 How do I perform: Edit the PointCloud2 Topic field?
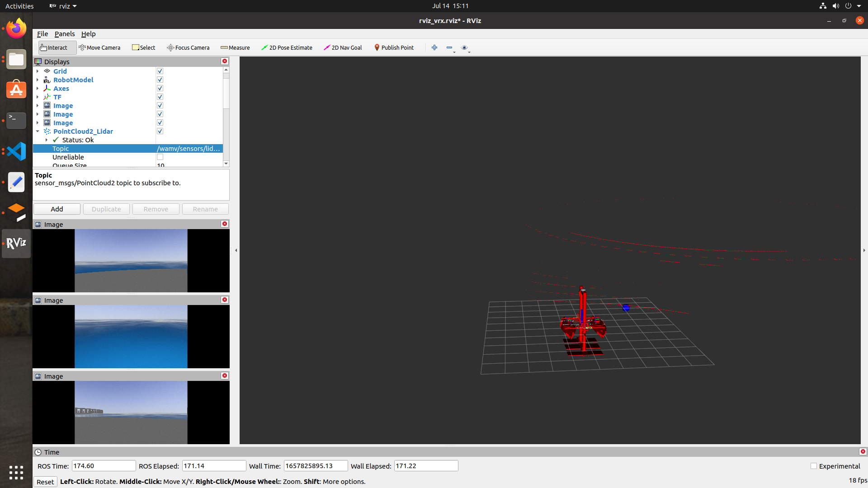[x=189, y=148]
